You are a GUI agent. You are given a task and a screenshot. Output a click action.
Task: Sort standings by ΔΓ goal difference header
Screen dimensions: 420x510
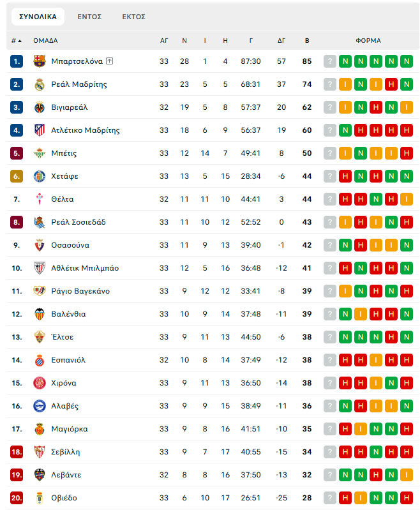point(281,40)
